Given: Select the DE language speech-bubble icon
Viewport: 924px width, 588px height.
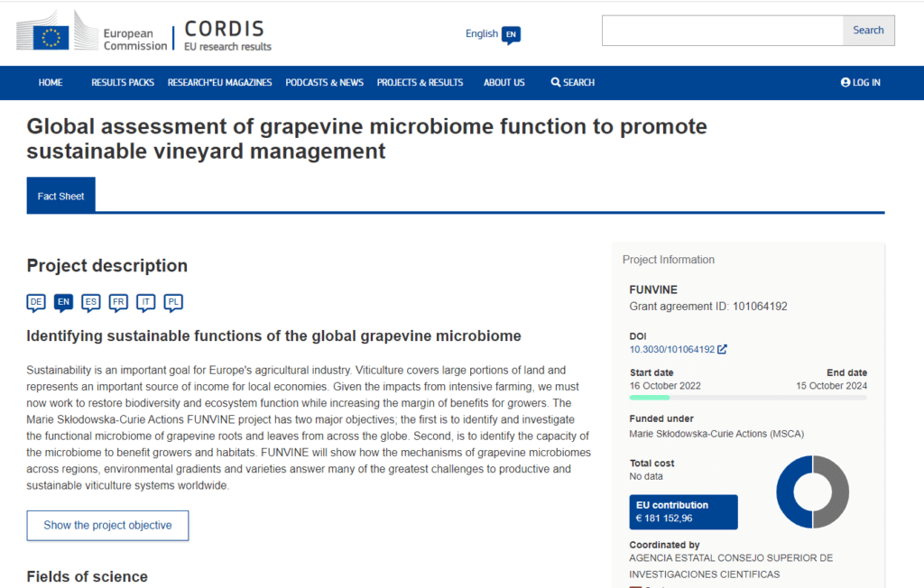Looking at the screenshot, I should [36, 302].
